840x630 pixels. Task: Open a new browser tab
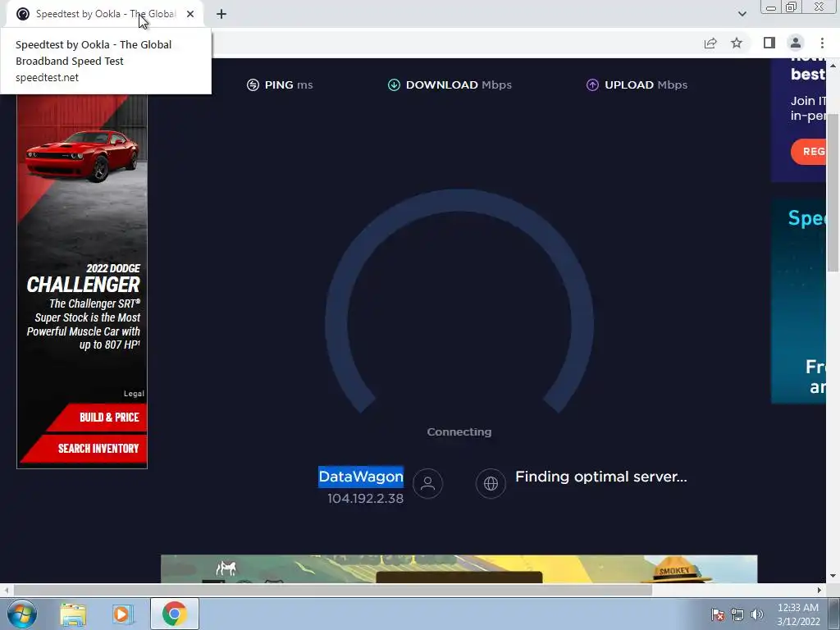(221, 14)
